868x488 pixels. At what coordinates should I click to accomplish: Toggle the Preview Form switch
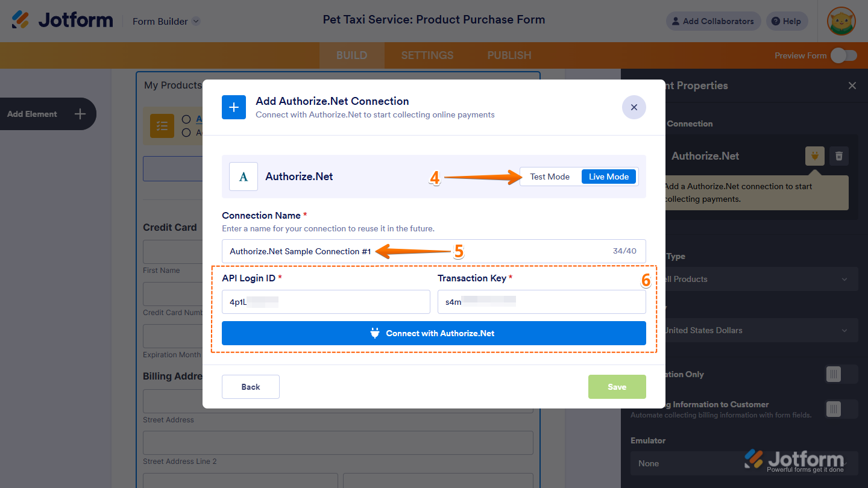843,55
